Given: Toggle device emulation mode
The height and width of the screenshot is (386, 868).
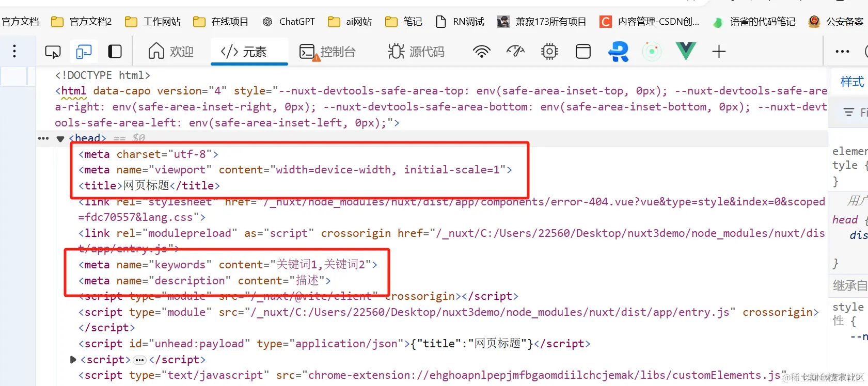Looking at the screenshot, I should (x=84, y=52).
